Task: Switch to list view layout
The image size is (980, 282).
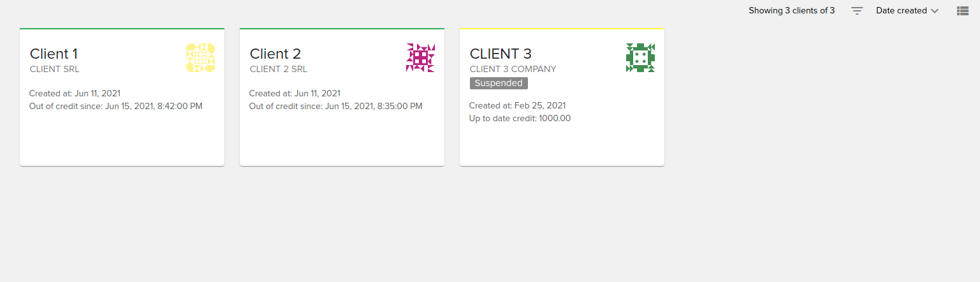Action: point(963,11)
